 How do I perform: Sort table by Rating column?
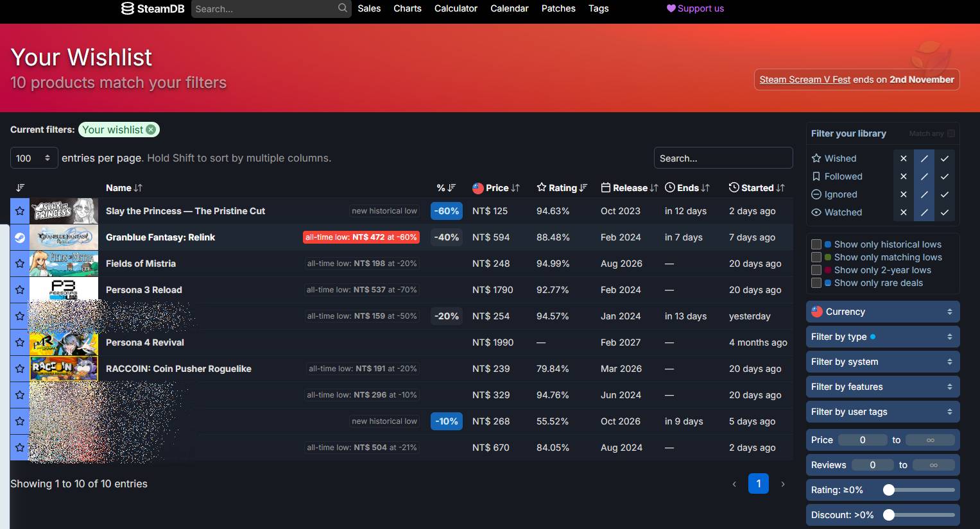click(x=562, y=188)
